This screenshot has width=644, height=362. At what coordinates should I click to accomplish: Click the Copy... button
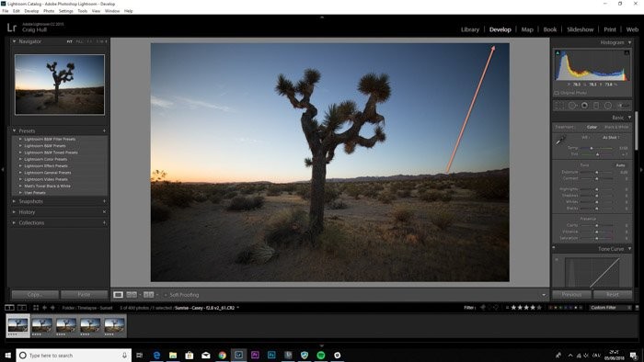click(35, 294)
